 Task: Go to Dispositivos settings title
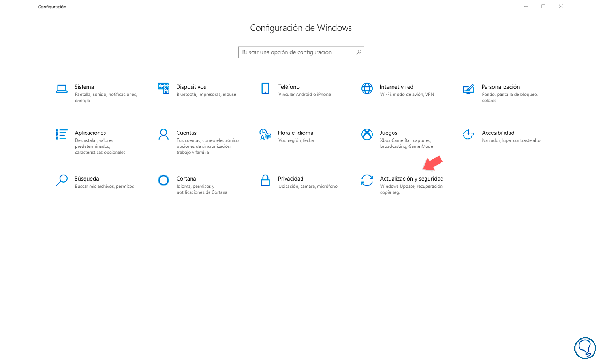click(x=191, y=87)
